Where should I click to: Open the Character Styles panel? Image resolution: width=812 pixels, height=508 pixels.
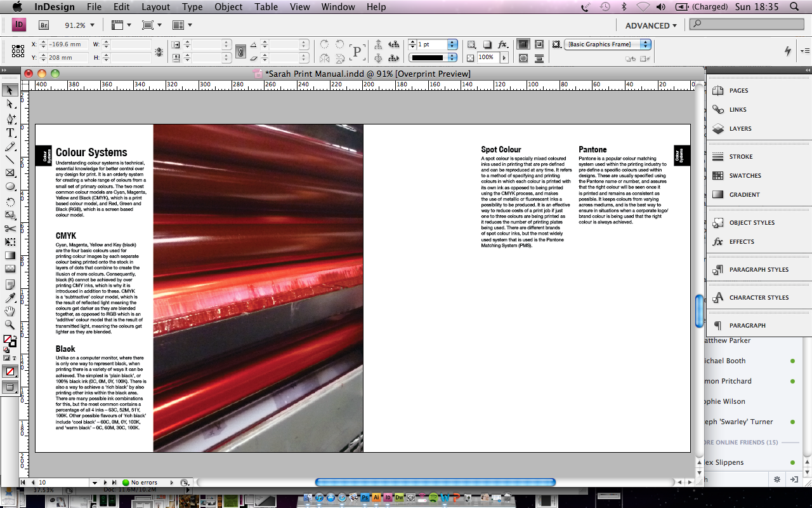pos(758,298)
